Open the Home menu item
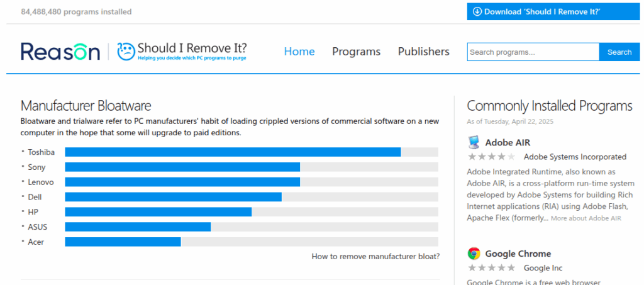This screenshot has width=644, height=285. coord(299,52)
